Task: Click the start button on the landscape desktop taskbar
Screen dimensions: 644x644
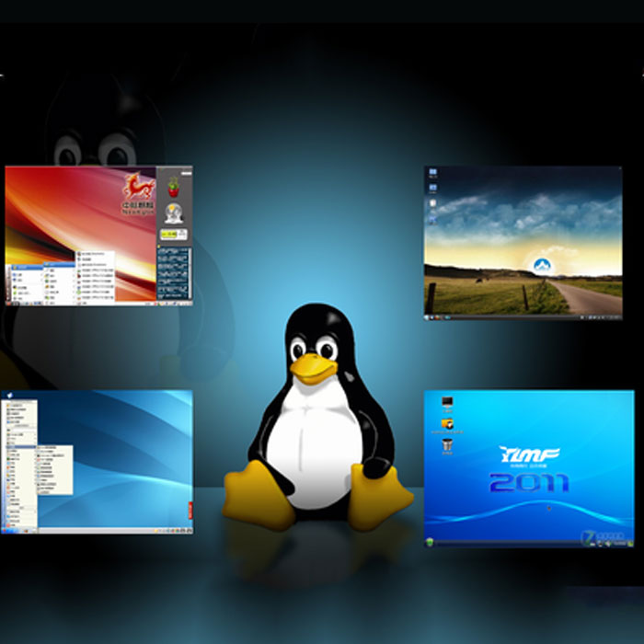Action: coord(427,317)
